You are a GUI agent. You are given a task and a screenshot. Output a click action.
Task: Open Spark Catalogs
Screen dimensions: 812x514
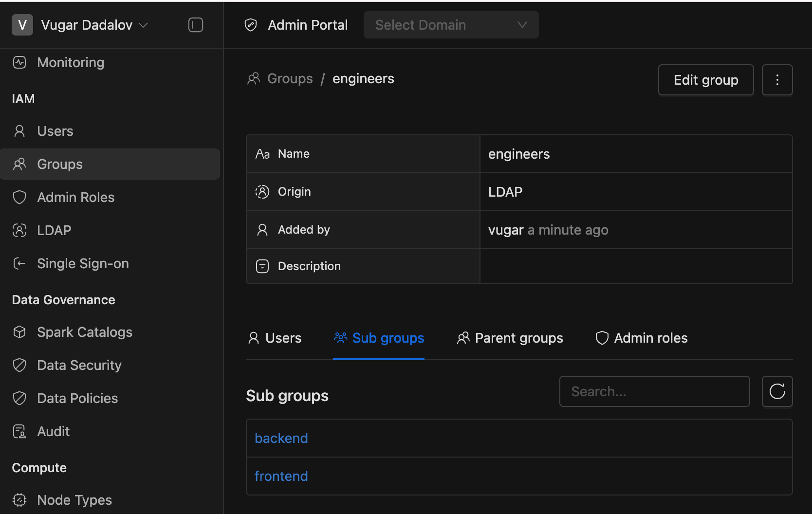click(85, 332)
